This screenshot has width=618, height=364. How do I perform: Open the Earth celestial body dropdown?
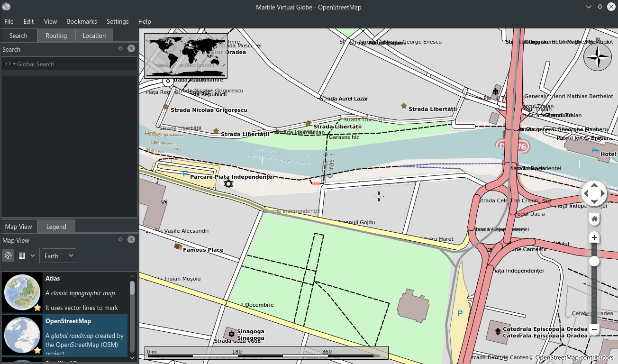click(x=59, y=256)
